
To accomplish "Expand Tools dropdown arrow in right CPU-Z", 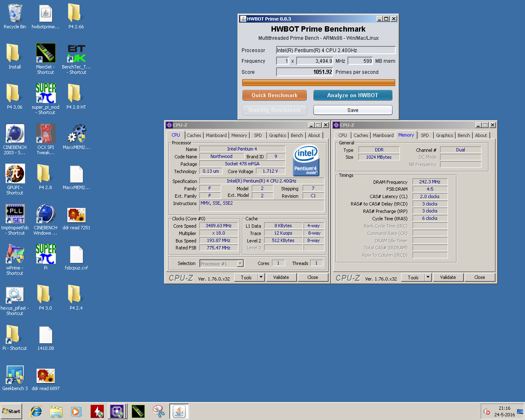I will tap(428, 277).
